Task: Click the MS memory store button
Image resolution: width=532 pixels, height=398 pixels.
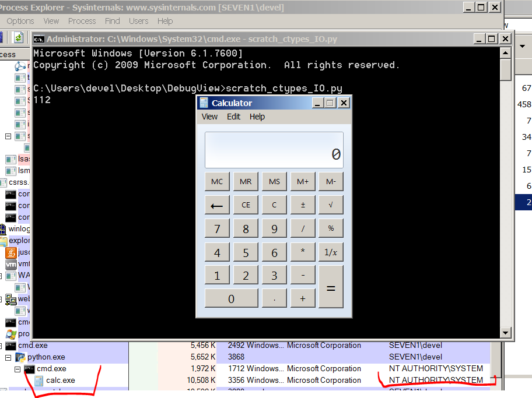Action: click(274, 181)
